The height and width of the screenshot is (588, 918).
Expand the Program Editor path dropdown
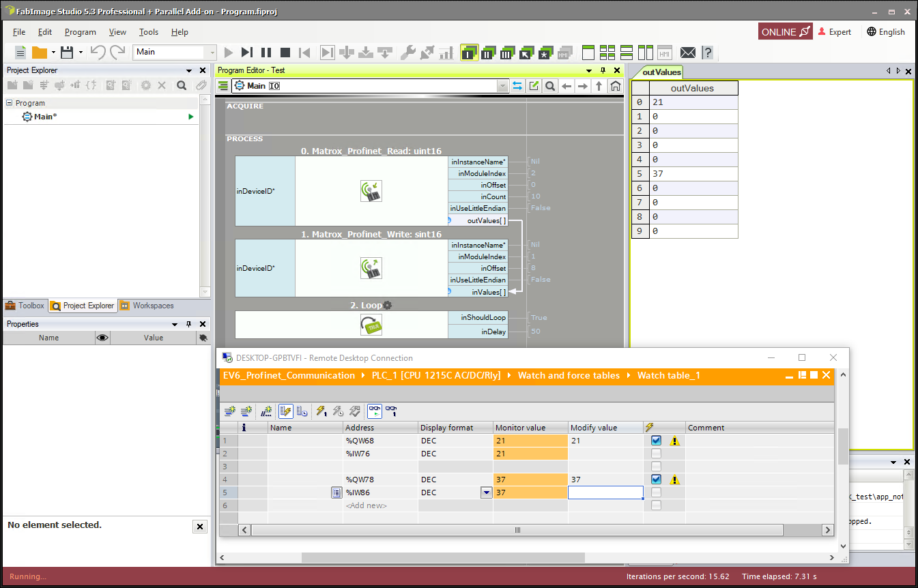pyautogui.click(x=503, y=86)
